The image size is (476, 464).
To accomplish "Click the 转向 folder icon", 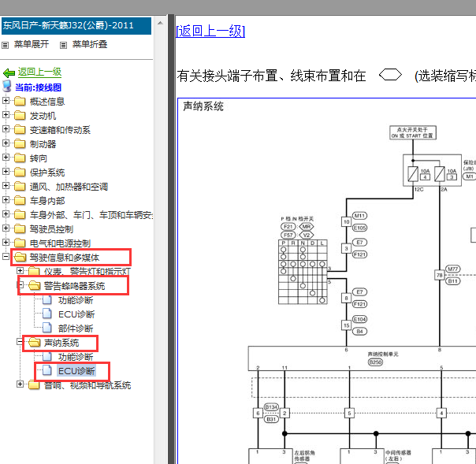I will tap(20, 158).
